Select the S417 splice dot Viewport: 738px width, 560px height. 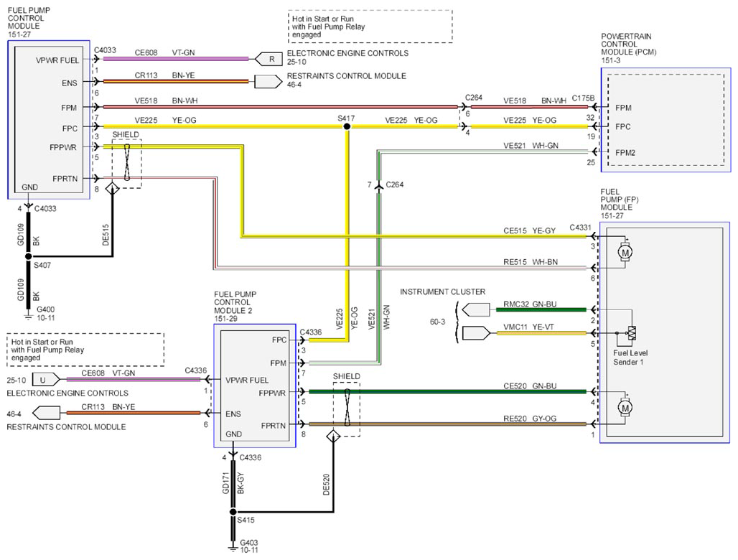coord(347,126)
